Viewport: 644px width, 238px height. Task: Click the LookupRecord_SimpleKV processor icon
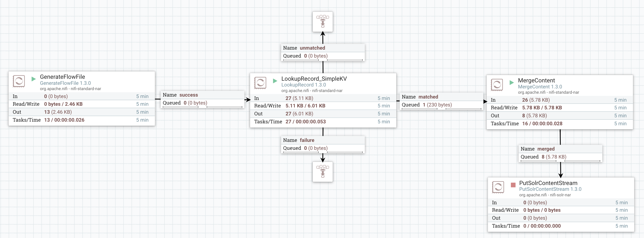coord(261,83)
